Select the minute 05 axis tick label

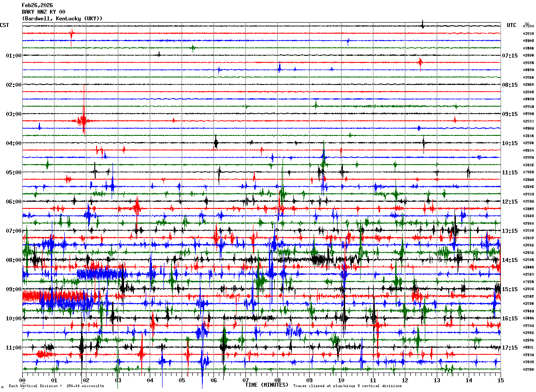point(182,380)
